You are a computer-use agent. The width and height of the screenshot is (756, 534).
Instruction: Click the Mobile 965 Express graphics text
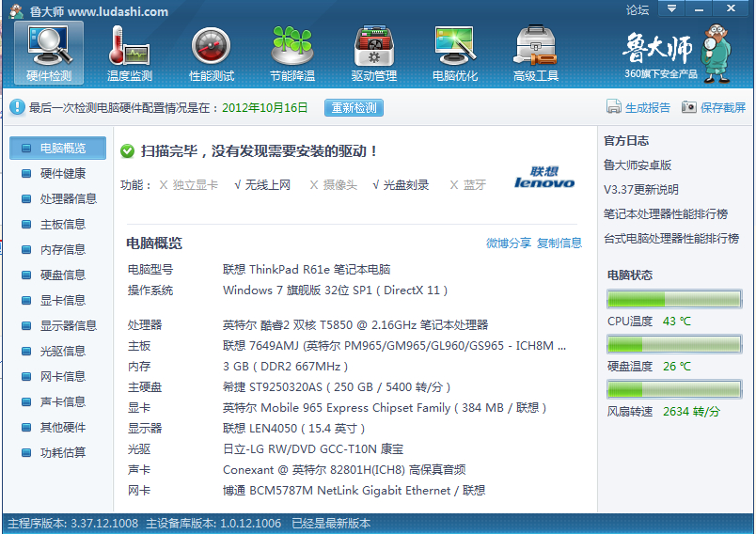click(385, 408)
